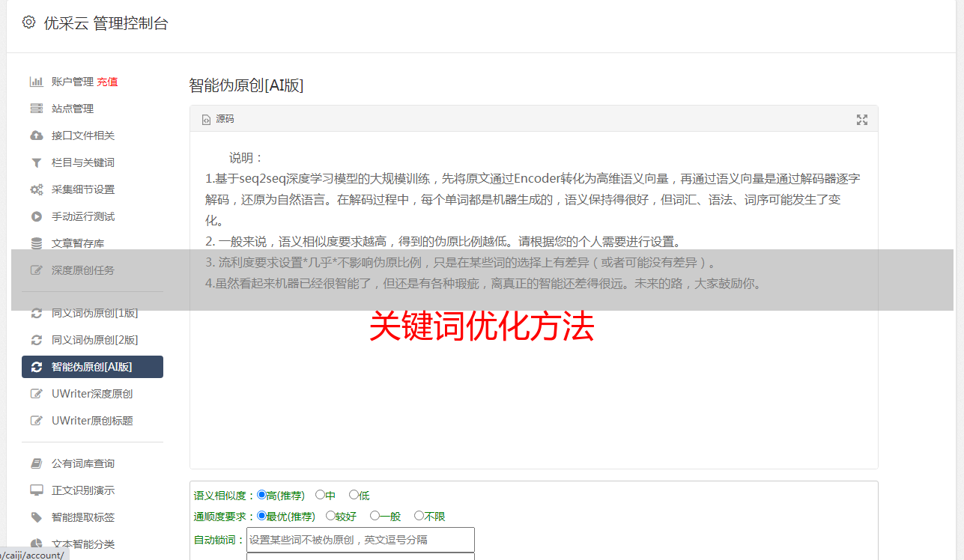Click the tag icon for 智能提取标签
Screen dimensions: 964x560
[x=36, y=517]
